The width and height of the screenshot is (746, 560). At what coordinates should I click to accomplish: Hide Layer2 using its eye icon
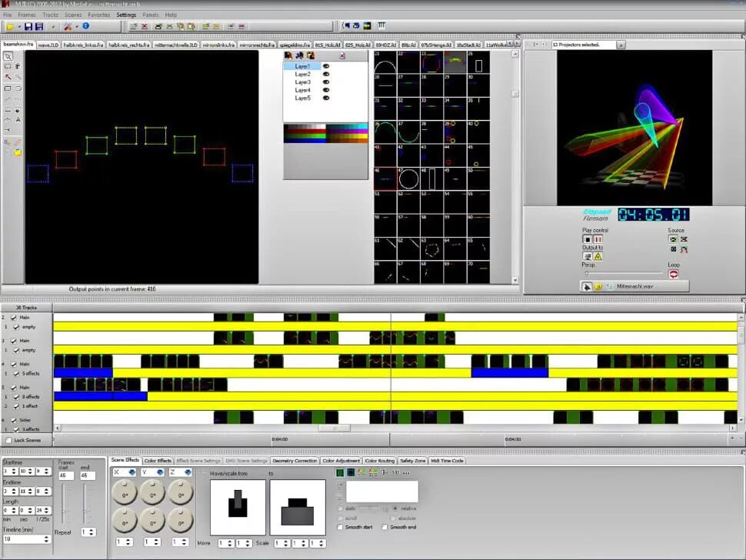(326, 74)
